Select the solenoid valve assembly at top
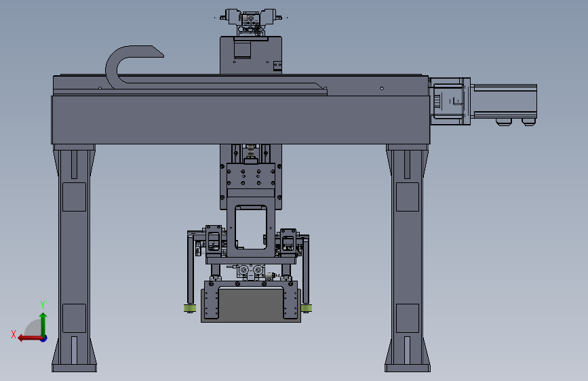Image resolution: width=588 pixels, height=381 pixels. [x=250, y=22]
